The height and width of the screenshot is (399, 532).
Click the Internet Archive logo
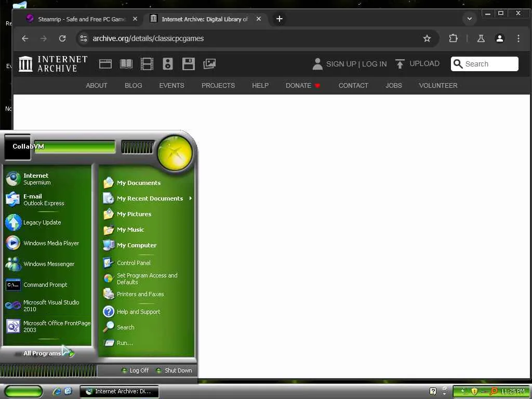[x=53, y=64]
